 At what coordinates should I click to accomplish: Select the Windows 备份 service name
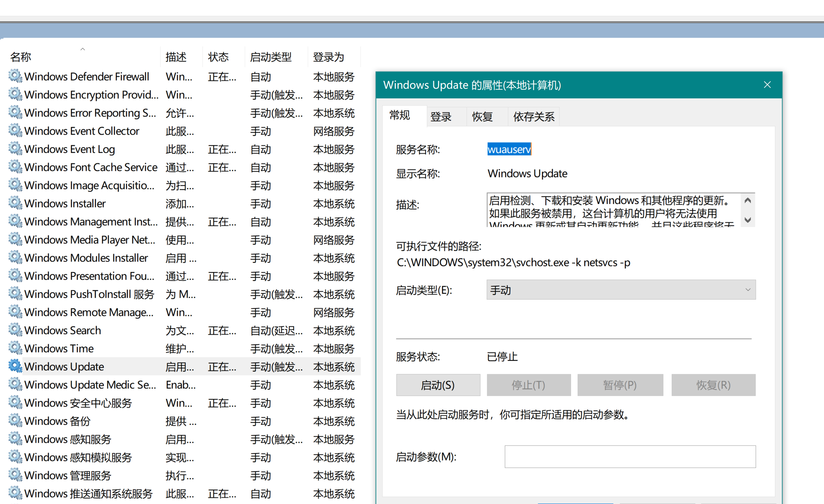click(57, 421)
